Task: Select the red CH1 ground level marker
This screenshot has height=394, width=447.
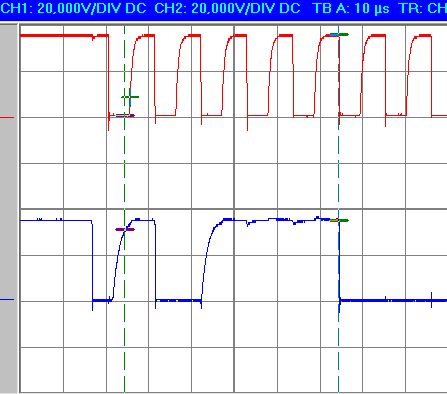Action: [x=7, y=117]
